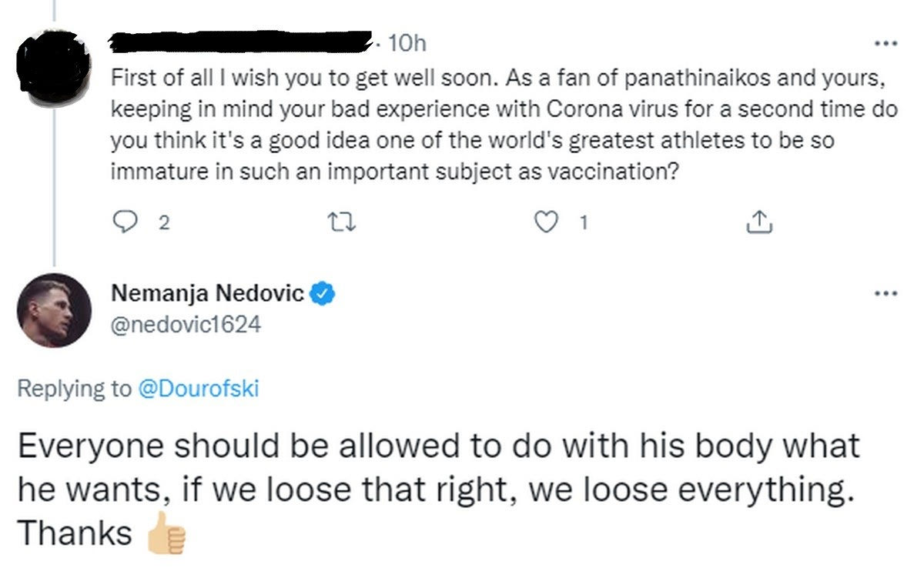Viewport: 924px width, 568px height.
Task: Open the tweet about vaccination and panathinaikos
Action: coord(500,125)
